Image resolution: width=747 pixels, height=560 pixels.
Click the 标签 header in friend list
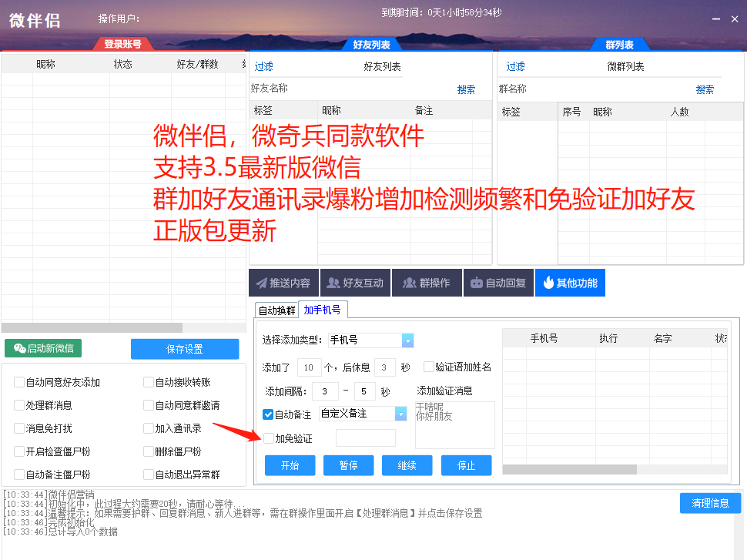[x=263, y=111]
